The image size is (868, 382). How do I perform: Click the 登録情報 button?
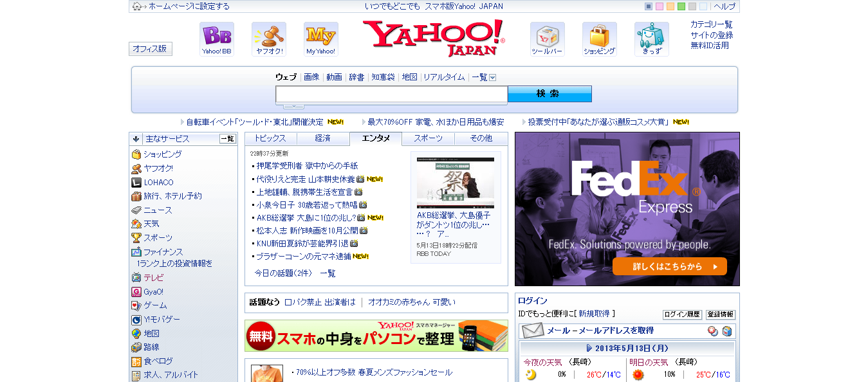pos(721,314)
